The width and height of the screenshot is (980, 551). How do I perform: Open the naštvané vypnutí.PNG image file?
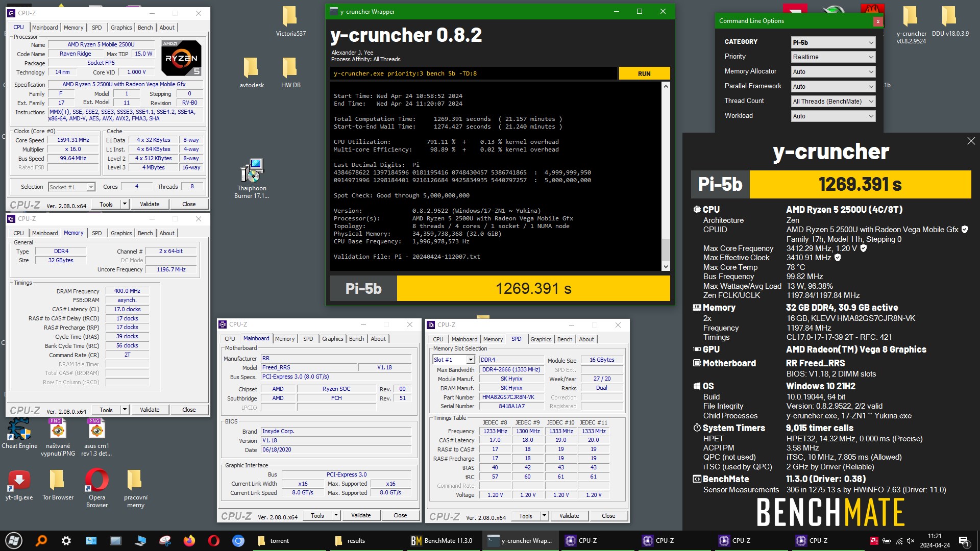pyautogui.click(x=58, y=437)
